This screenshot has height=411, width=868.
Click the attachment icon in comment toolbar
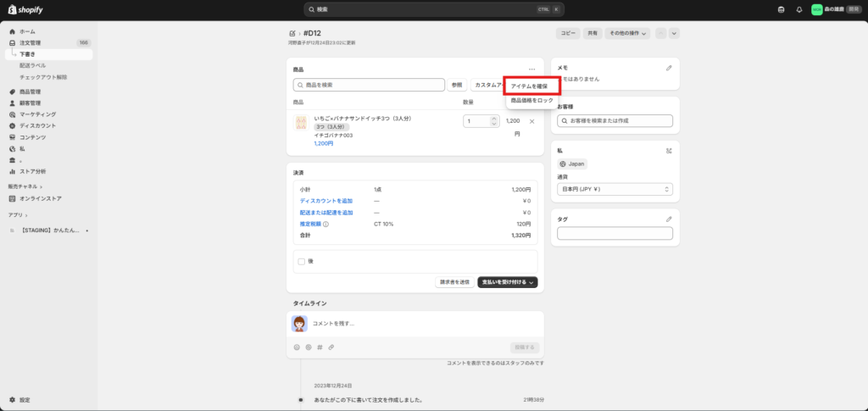[x=331, y=347]
